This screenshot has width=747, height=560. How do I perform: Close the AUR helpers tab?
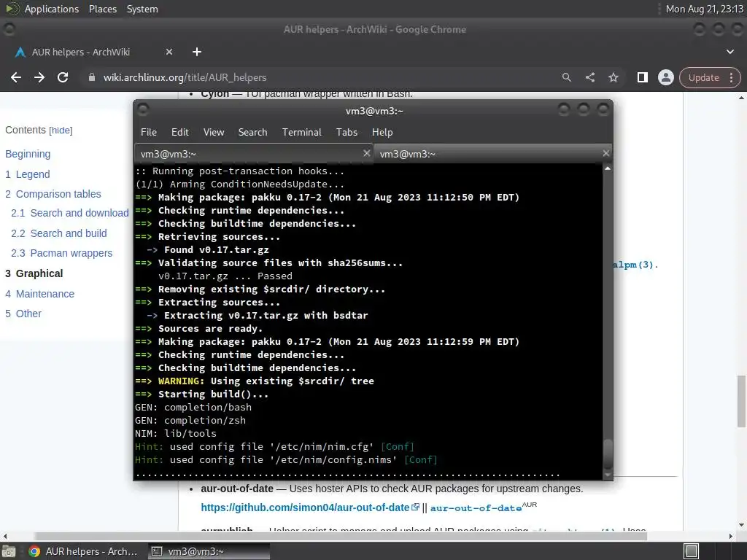169,52
